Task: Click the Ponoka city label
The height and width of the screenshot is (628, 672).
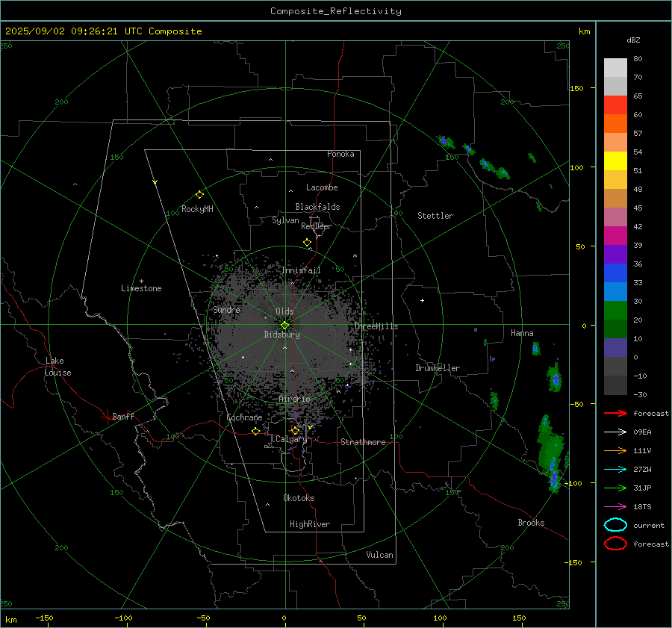Action: click(x=340, y=154)
